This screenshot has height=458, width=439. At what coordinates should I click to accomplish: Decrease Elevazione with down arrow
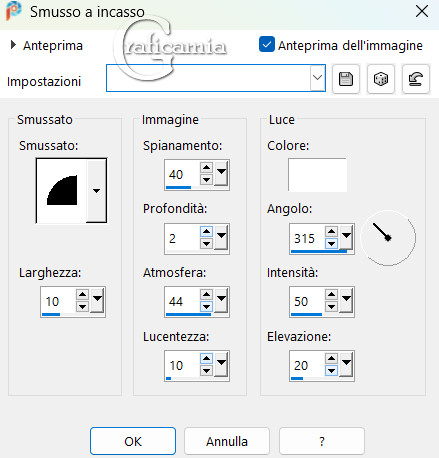point(331,371)
